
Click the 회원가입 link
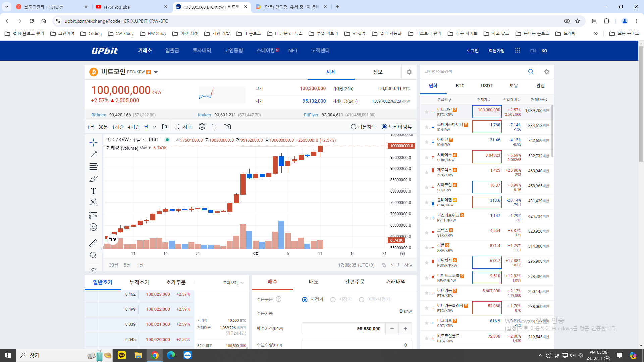tap(496, 51)
